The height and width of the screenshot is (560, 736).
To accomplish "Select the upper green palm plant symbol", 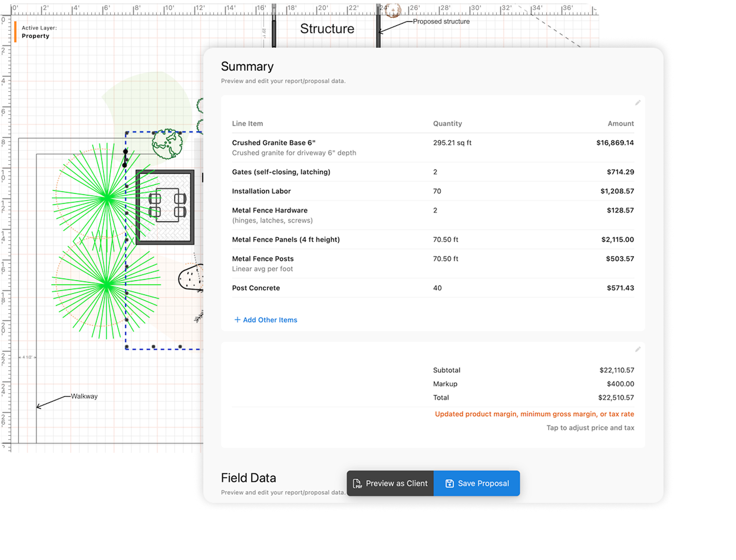I will click(107, 197).
